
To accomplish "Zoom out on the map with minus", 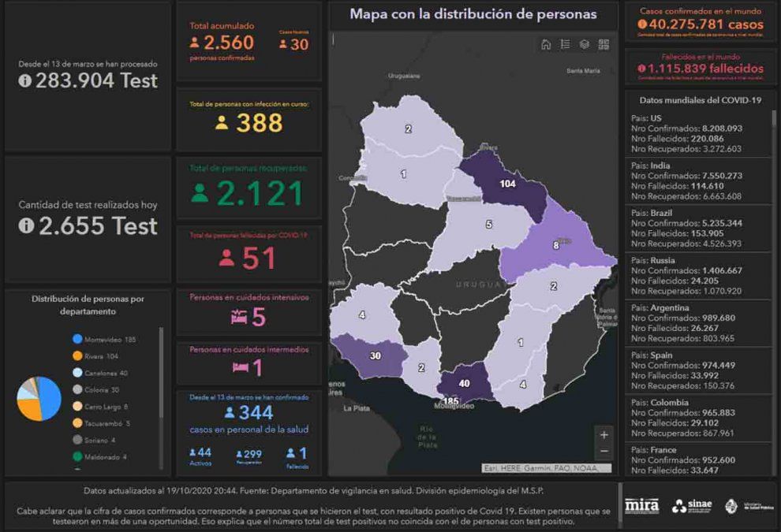I will 604,452.
